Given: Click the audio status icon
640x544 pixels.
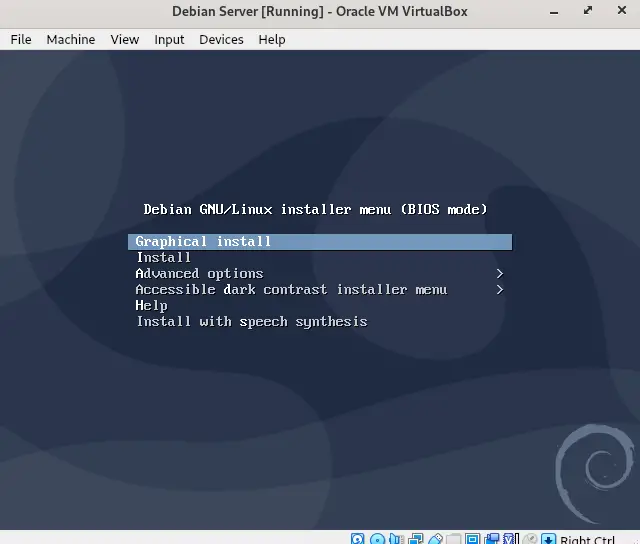Looking at the screenshot, I should coord(396,539).
